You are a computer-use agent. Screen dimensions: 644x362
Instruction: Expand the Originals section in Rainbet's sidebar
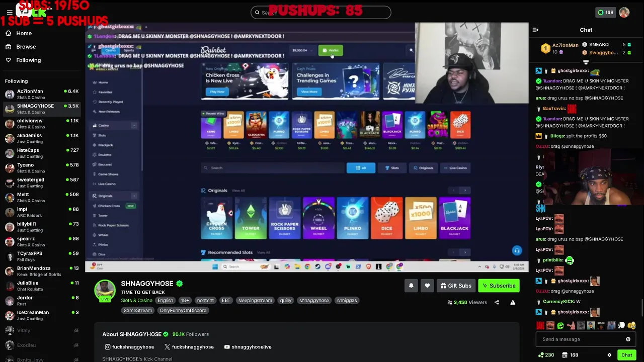pos(134,196)
